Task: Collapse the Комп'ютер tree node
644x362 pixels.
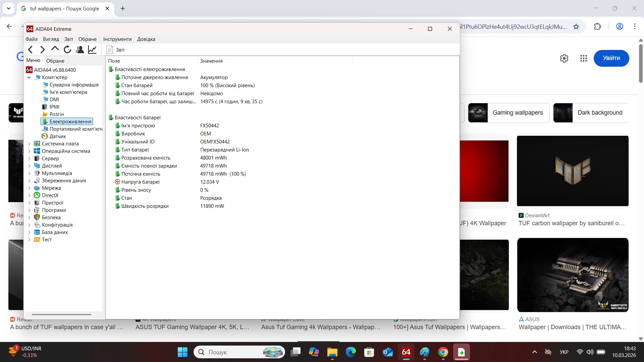Action: 29,77
